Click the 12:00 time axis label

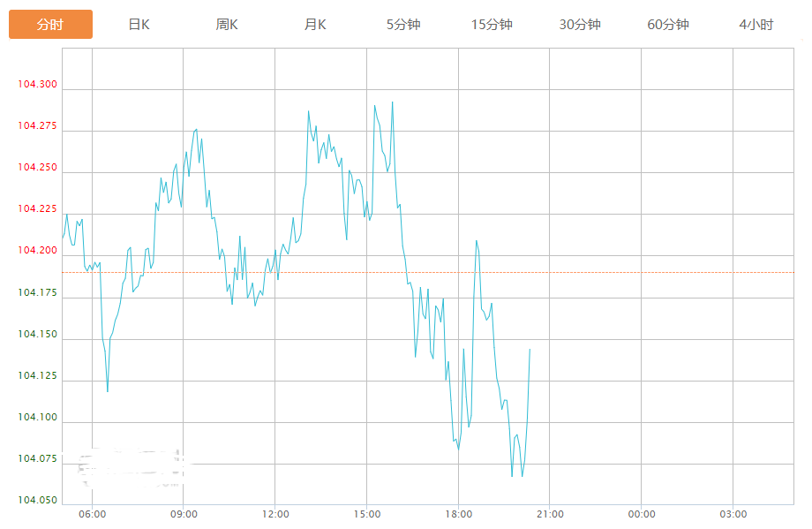coord(275,514)
